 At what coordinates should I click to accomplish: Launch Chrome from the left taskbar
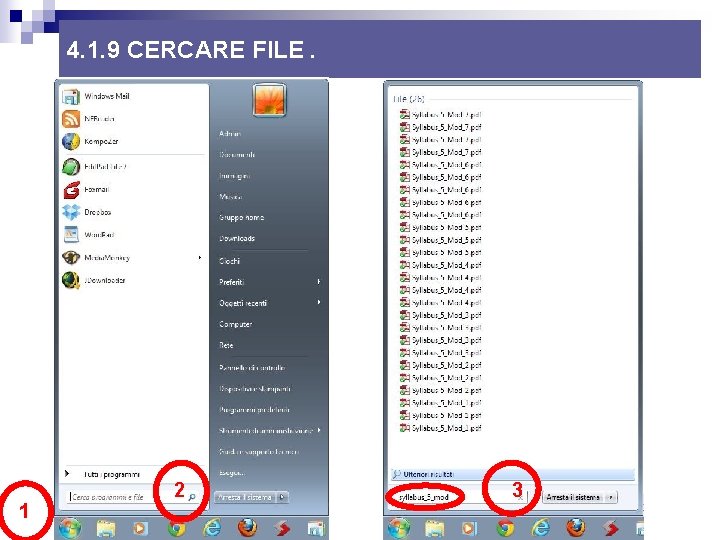tap(176, 529)
